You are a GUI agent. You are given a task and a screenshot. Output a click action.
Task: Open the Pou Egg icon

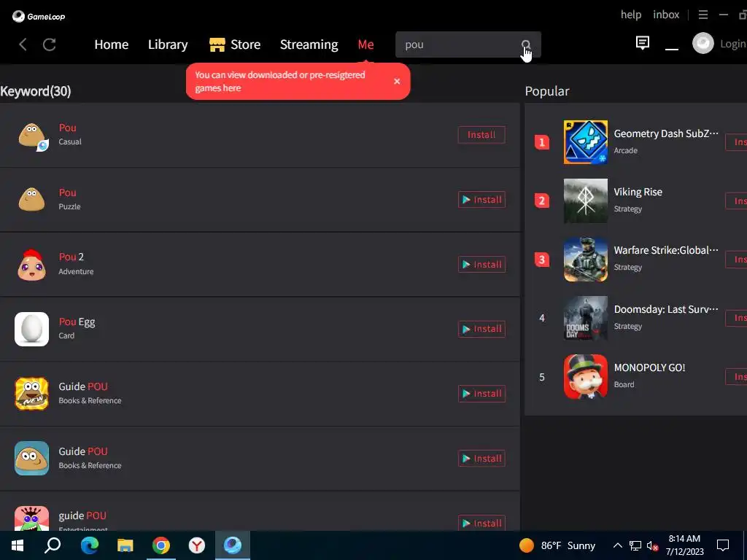31,329
